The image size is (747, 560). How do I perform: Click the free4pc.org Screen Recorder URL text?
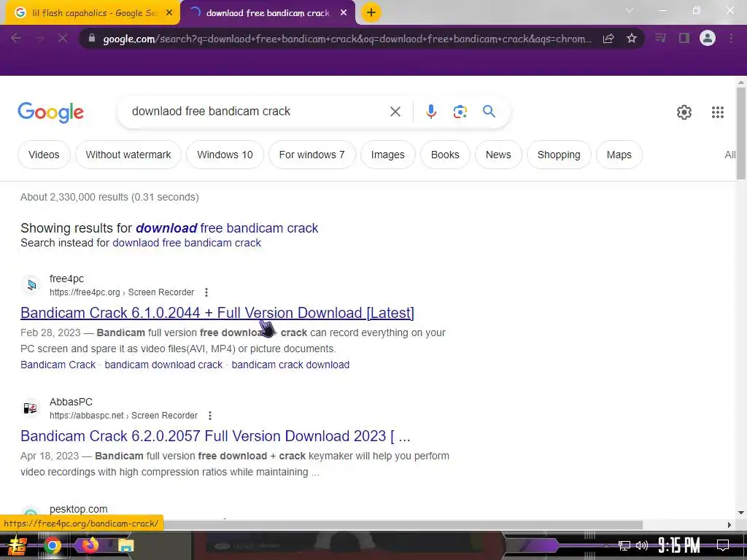(x=122, y=292)
